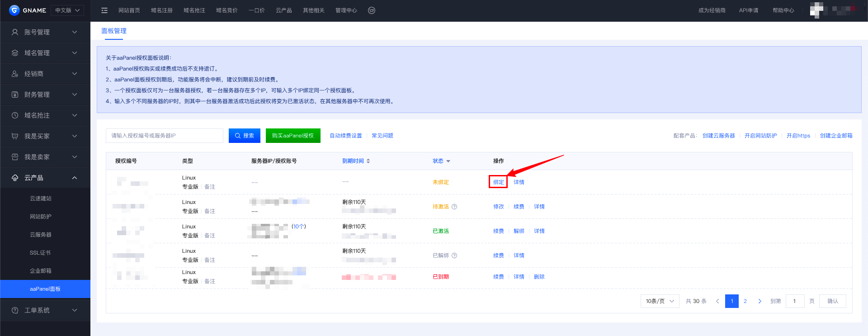Click 购买aaPanel授权 green button
The width and height of the screenshot is (868, 336).
293,136
